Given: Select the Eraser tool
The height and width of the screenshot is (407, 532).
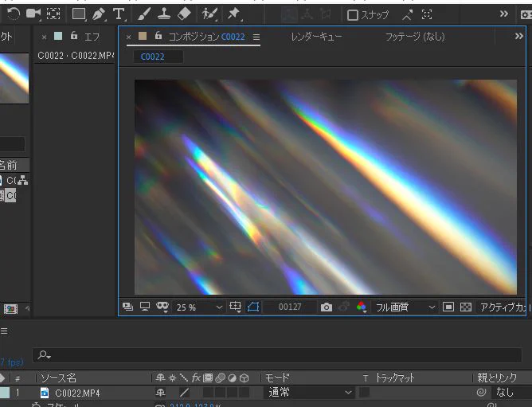Looking at the screenshot, I should [184, 14].
